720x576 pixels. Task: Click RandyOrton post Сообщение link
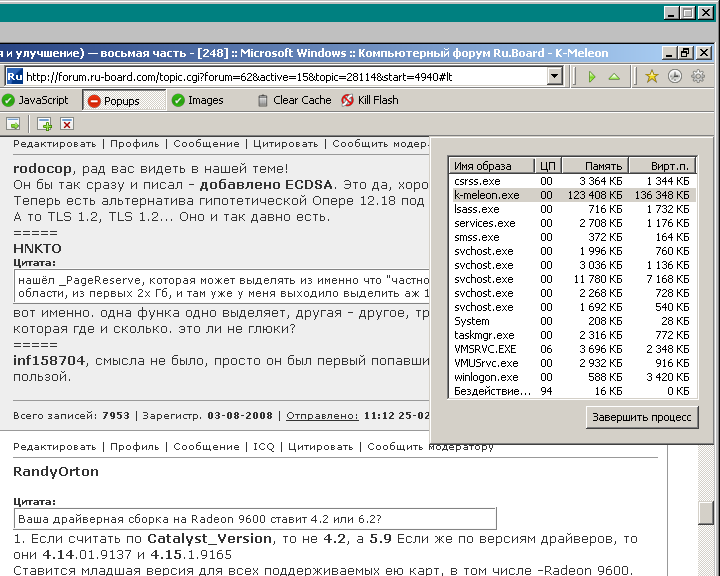coord(206,446)
